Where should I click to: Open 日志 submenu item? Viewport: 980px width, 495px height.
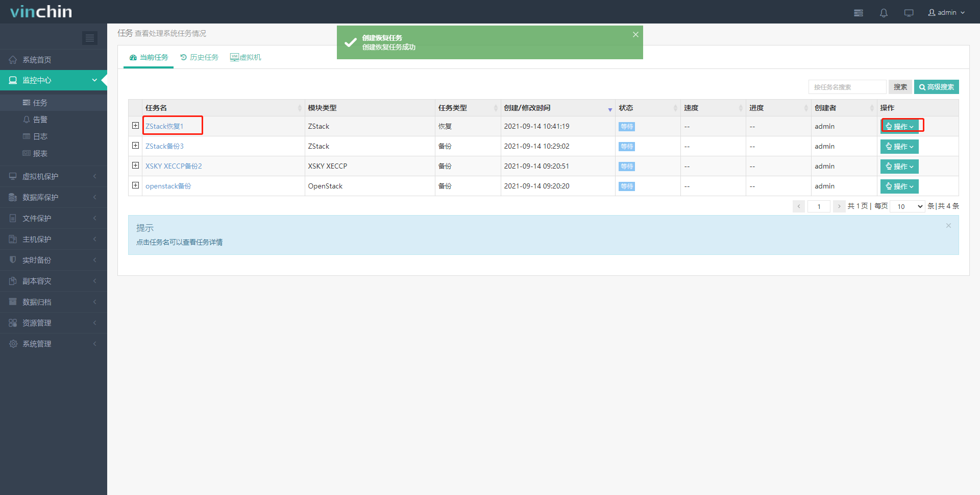pyautogui.click(x=54, y=136)
